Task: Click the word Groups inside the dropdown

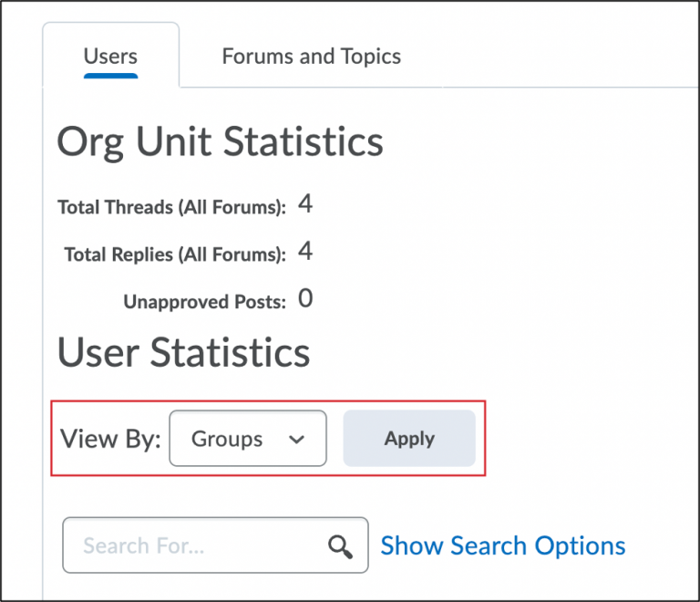Action: (227, 439)
